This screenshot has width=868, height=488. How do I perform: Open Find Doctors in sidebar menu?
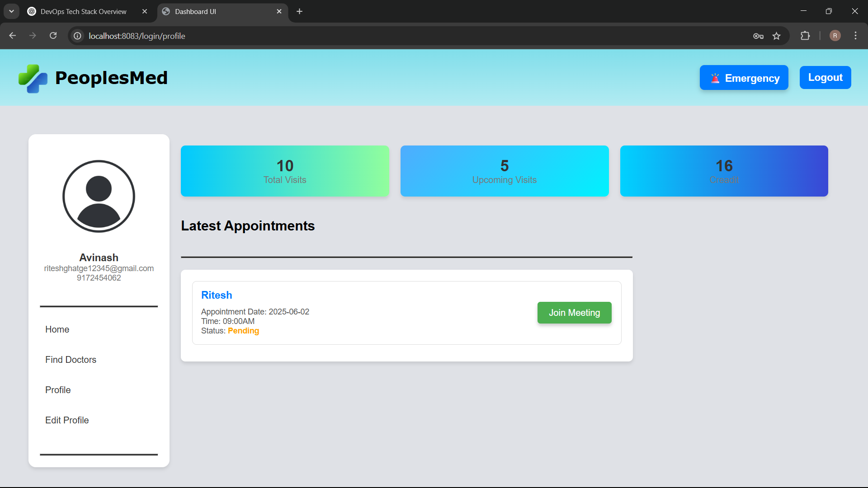click(71, 360)
